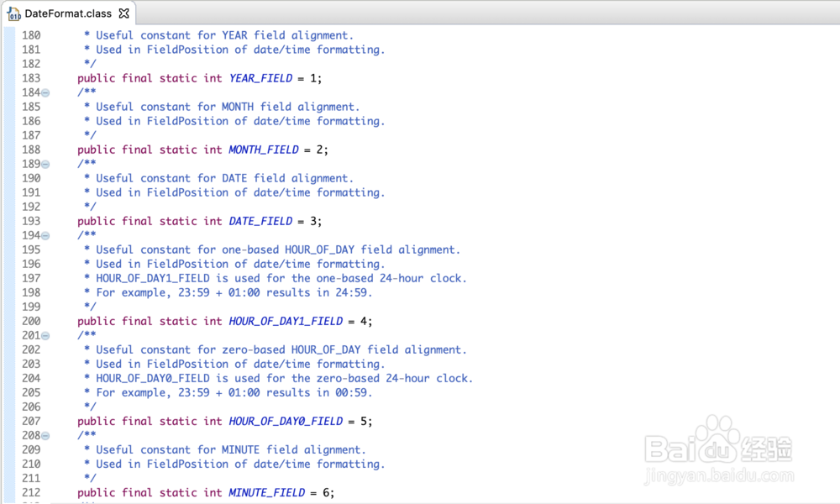Viewport: 840px width, 504px height.
Task: Collapse the Javadoc comment at line 208
Action: pyautogui.click(x=45, y=435)
